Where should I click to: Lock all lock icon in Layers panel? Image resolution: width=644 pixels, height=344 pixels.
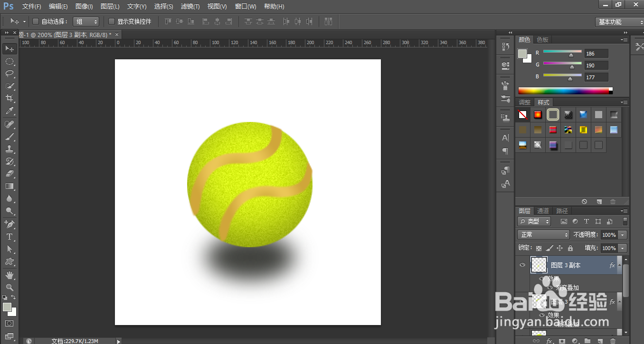point(570,248)
